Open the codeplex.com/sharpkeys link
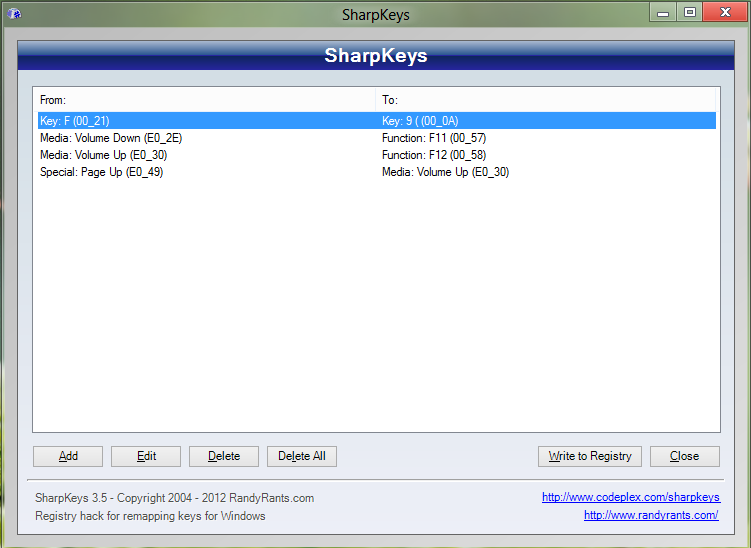 (631, 497)
